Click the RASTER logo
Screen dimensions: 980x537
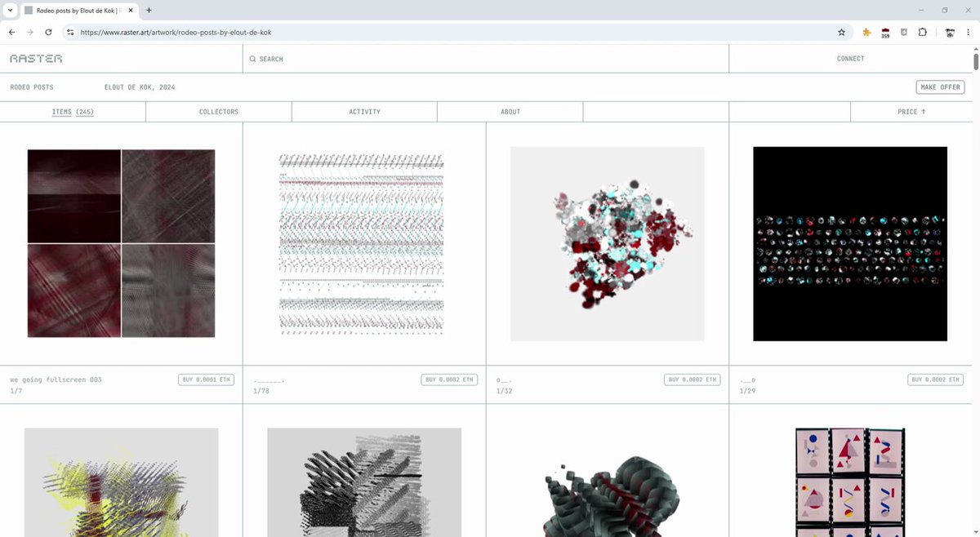[36, 59]
